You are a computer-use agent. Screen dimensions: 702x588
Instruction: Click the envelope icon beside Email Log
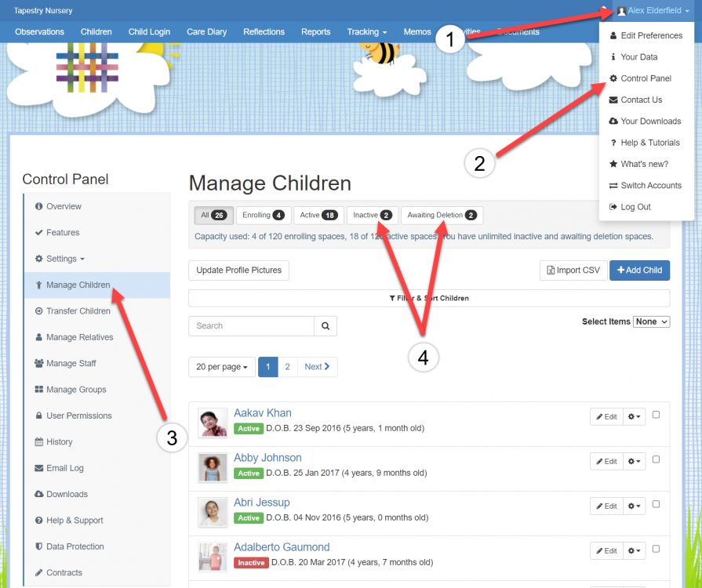coord(39,468)
